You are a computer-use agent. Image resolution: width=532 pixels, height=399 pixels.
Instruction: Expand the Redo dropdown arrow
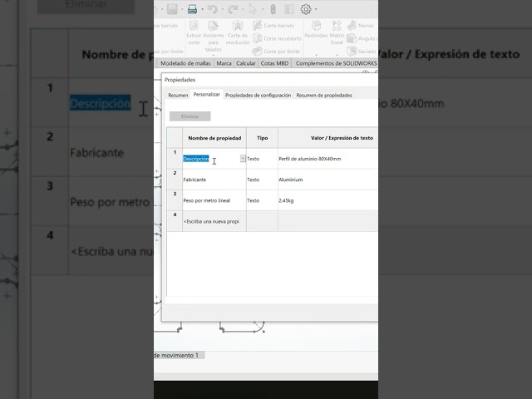point(243,9)
